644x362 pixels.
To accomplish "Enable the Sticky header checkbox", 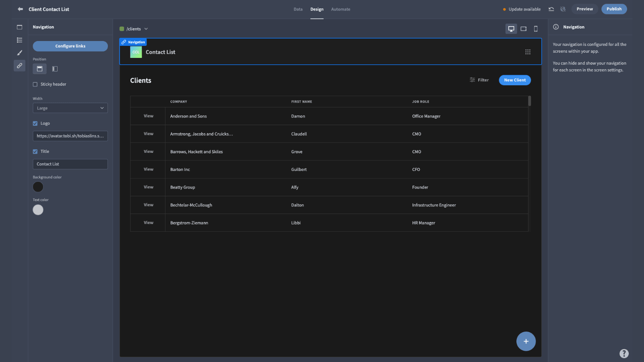I will pos(35,84).
